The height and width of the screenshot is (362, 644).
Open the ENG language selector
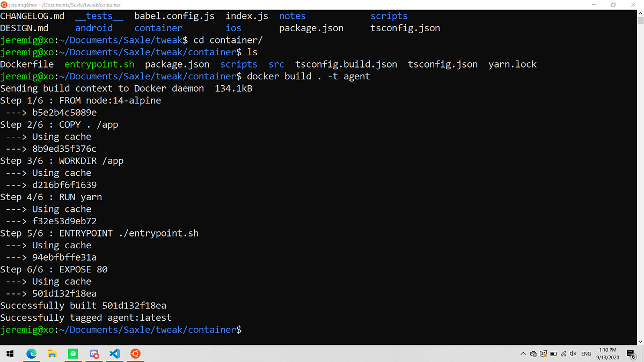(586, 353)
